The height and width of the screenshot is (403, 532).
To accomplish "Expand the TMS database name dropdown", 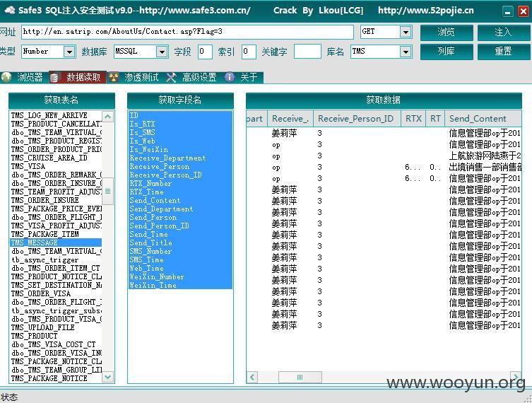I will point(405,52).
